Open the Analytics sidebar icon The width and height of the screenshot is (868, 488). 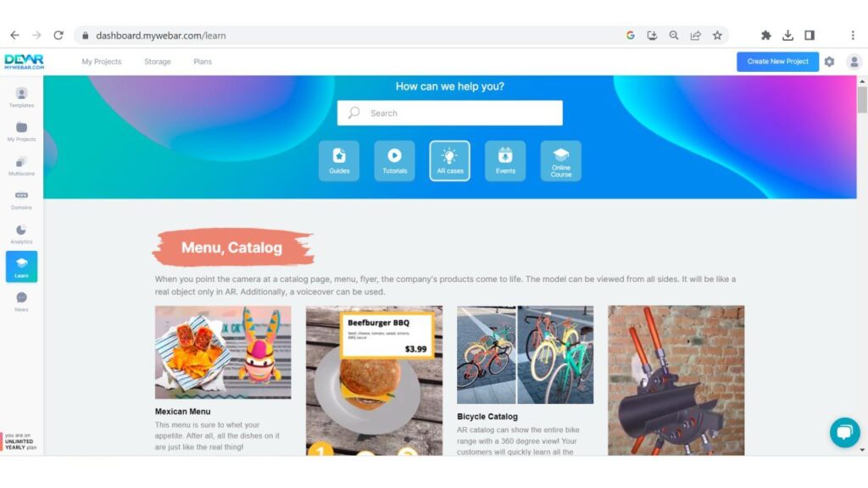point(21,234)
